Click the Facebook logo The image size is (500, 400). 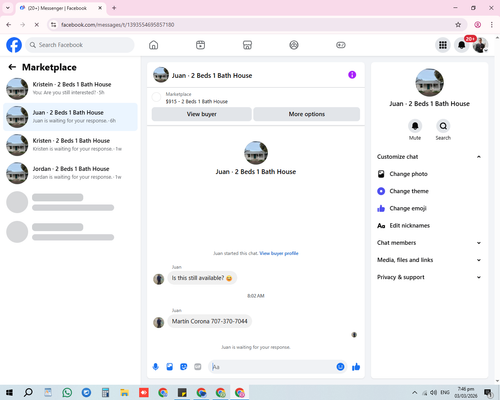(x=14, y=45)
